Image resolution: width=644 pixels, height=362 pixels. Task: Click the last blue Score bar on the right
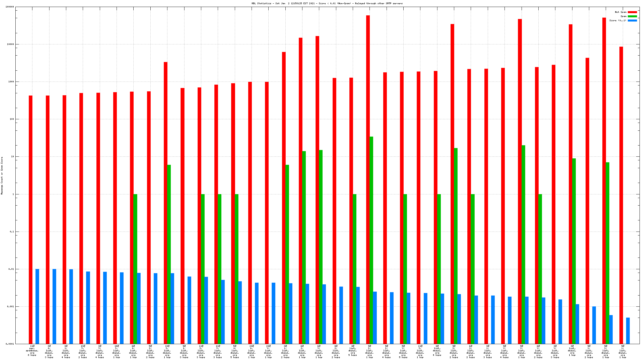[x=628, y=330]
